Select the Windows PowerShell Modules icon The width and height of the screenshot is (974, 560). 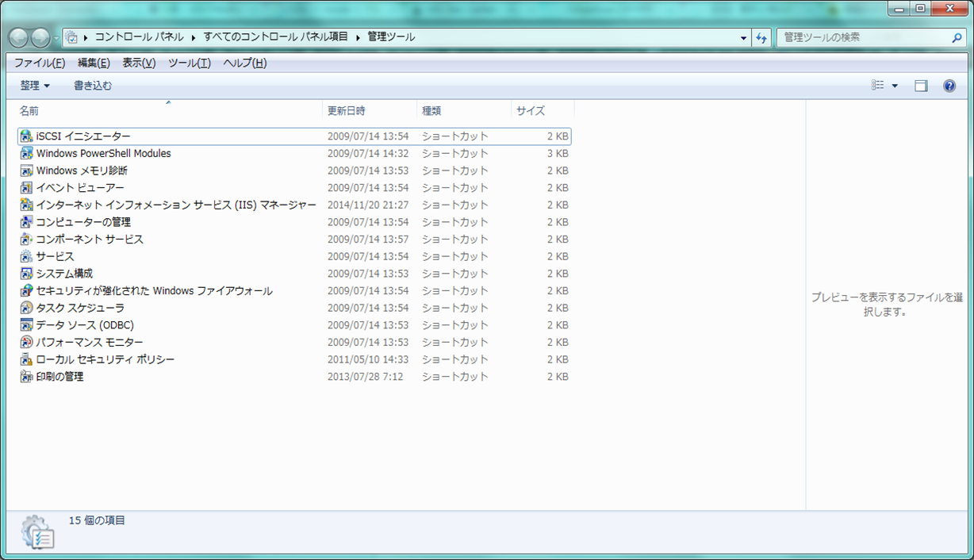(26, 154)
